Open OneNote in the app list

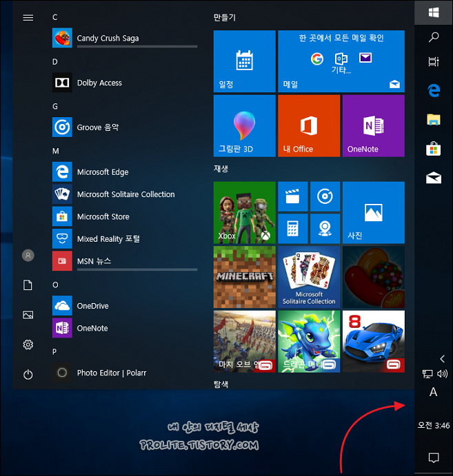tap(125, 328)
